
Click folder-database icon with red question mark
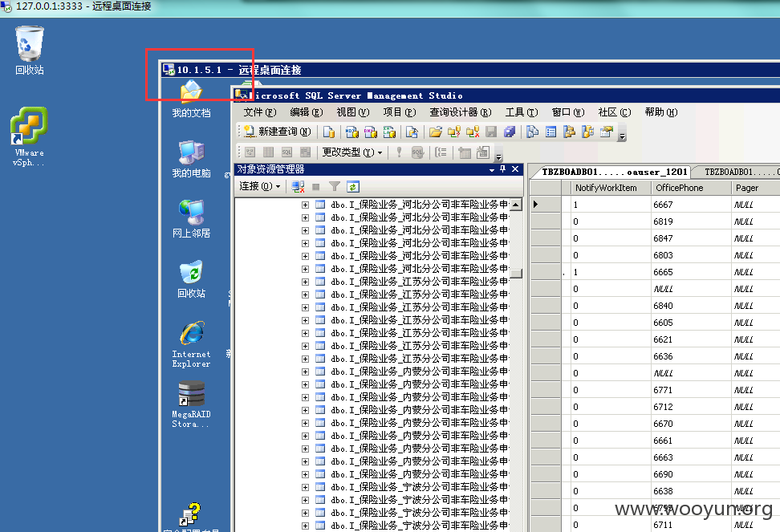(x=453, y=132)
